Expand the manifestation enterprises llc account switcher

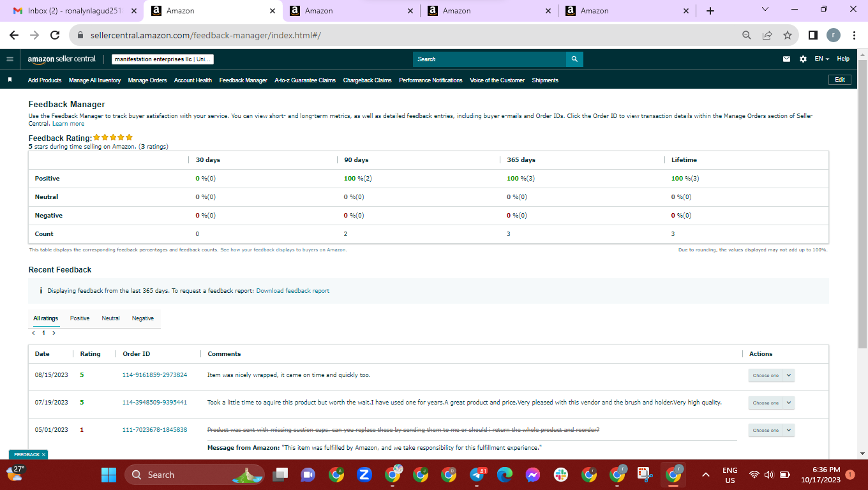click(162, 59)
